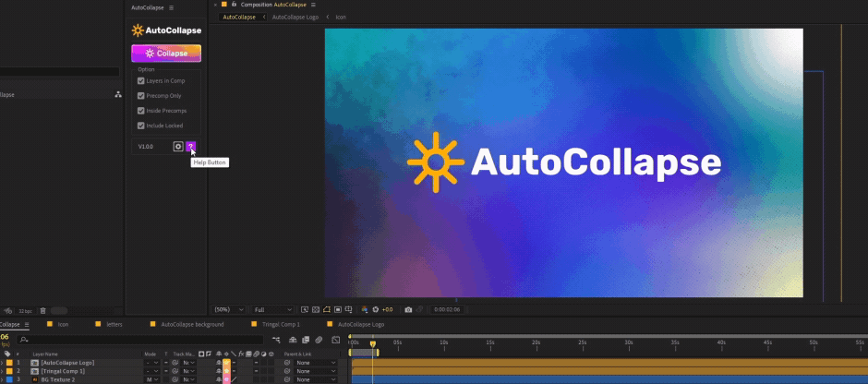Toggle hide shy layers switch in timeline
The width and height of the screenshot is (868, 384).
pyautogui.click(x=293, y=340)
